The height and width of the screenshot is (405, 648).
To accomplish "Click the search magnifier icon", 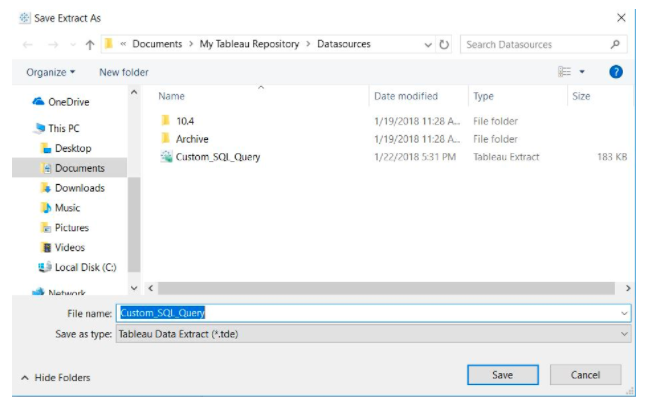I will [615, 44].
